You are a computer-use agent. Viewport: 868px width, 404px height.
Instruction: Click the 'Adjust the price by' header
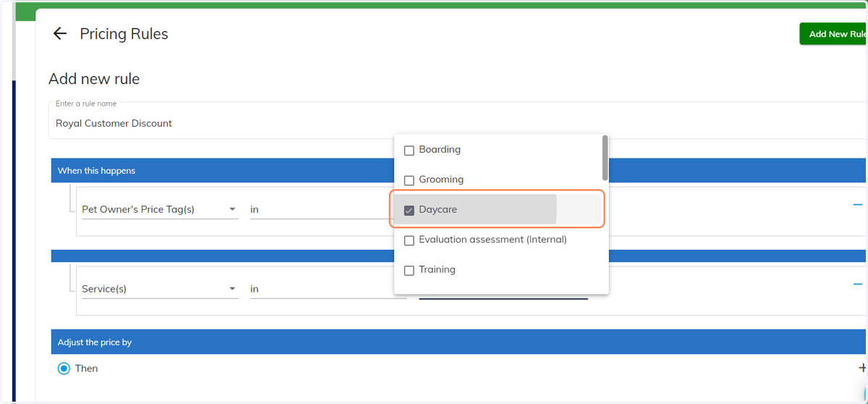pos(459,342)
